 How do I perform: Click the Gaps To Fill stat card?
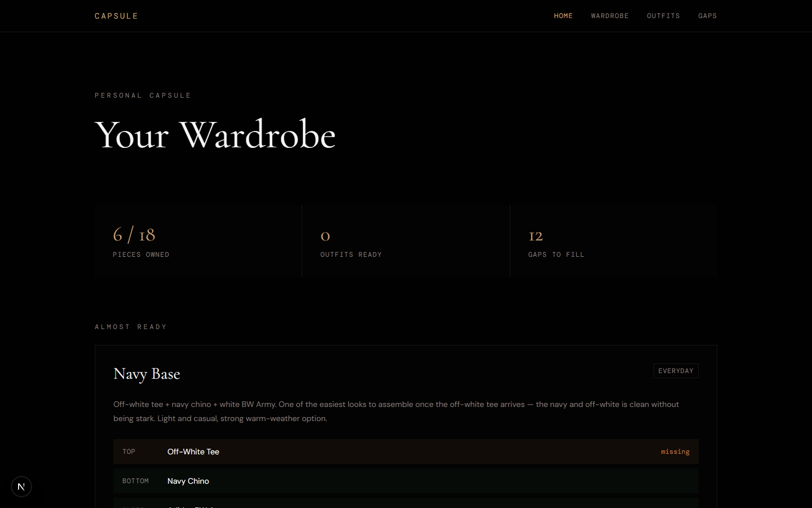coord(614,241)
